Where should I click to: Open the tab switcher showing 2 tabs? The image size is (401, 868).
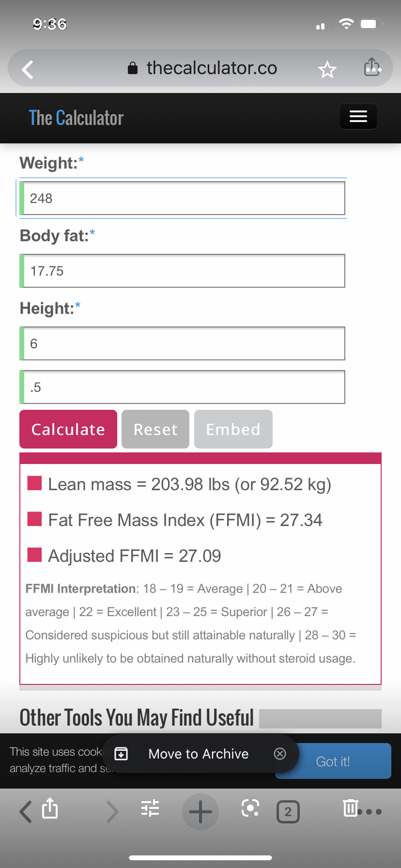coord(288,812)
